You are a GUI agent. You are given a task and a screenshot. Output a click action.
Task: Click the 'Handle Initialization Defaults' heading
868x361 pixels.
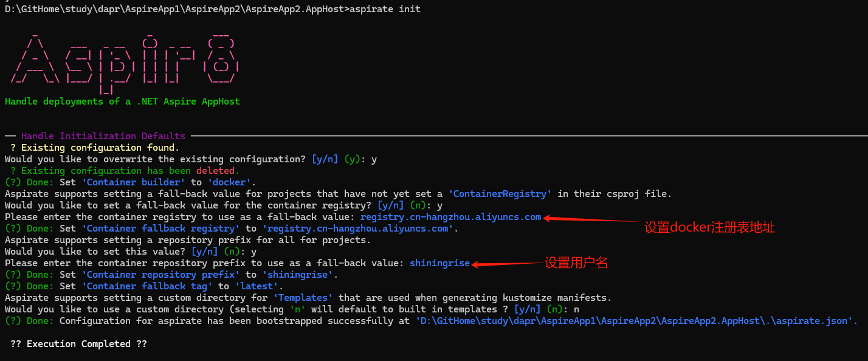click(x=103, y=136)
